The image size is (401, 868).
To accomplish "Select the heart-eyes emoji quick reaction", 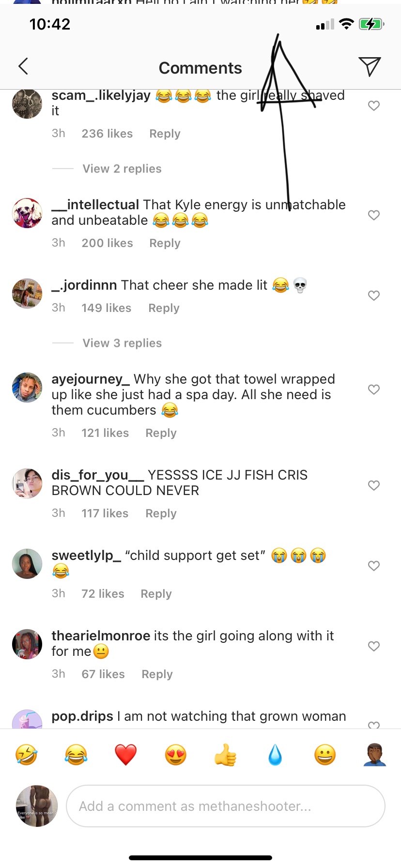I will coord(176,754).
